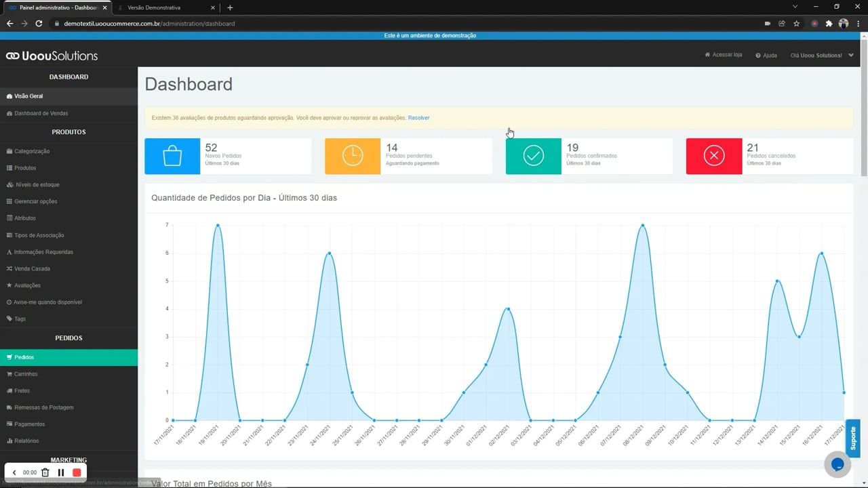The image size is (868, 488).
Task: Click the green checkmark Pedidos confirmados icon
Action: pos(534,156)
